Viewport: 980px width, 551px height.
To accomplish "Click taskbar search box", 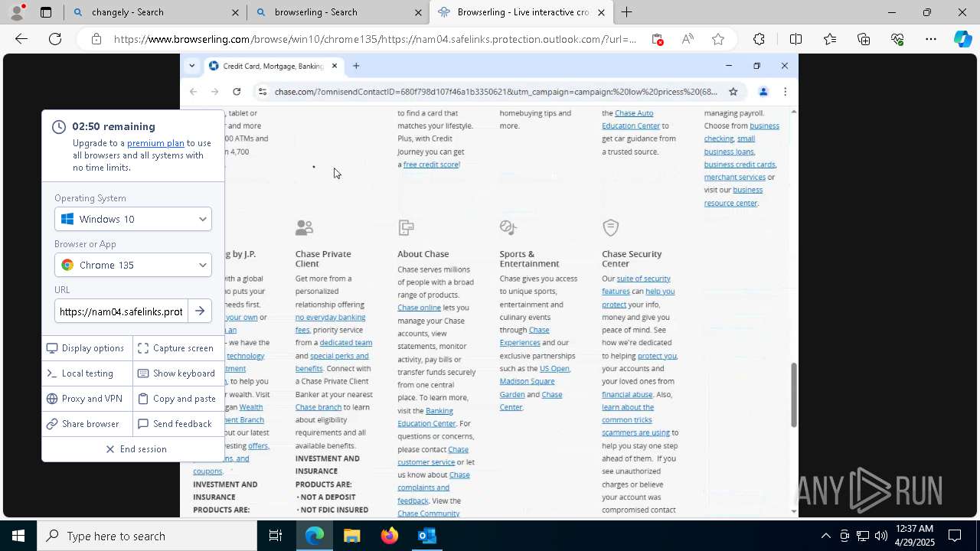I will click(x=147, y=536).
